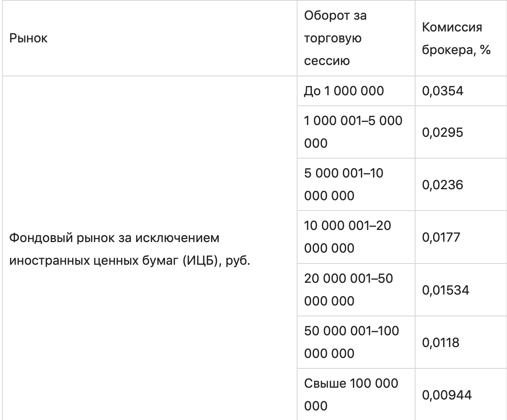
Task: Select the '1 000 001–5 000 000' turnover cell
Action: [x=353, y=132]
